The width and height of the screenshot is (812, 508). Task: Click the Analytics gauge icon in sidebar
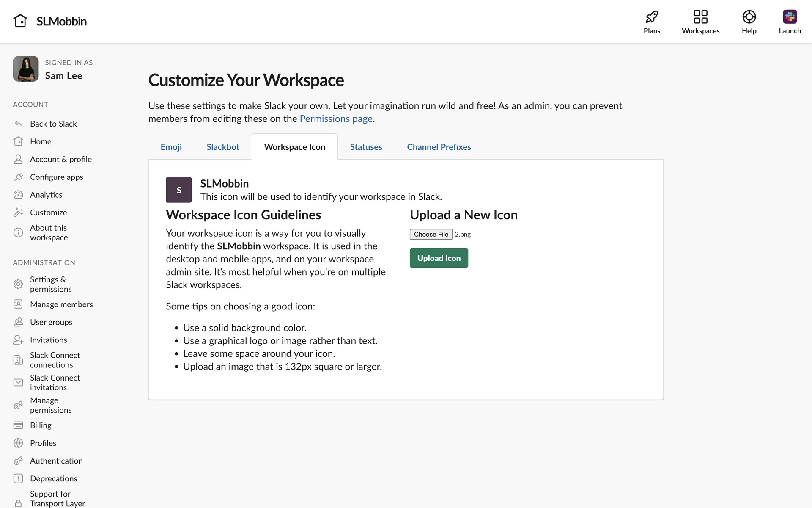18,195
